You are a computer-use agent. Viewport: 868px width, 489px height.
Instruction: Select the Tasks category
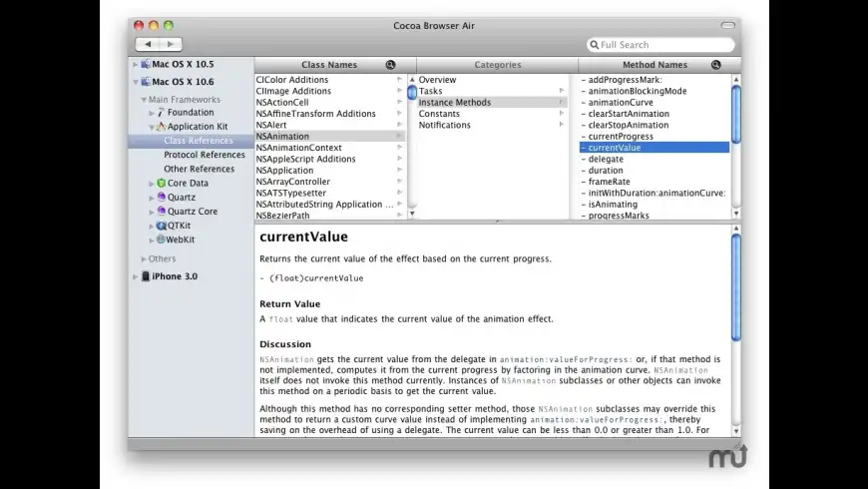(431, 91)
